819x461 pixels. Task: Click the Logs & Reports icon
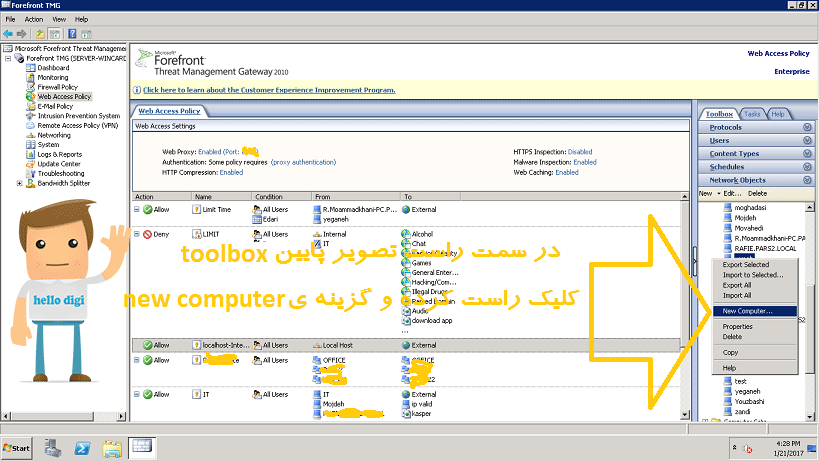[x=31, y=155]
